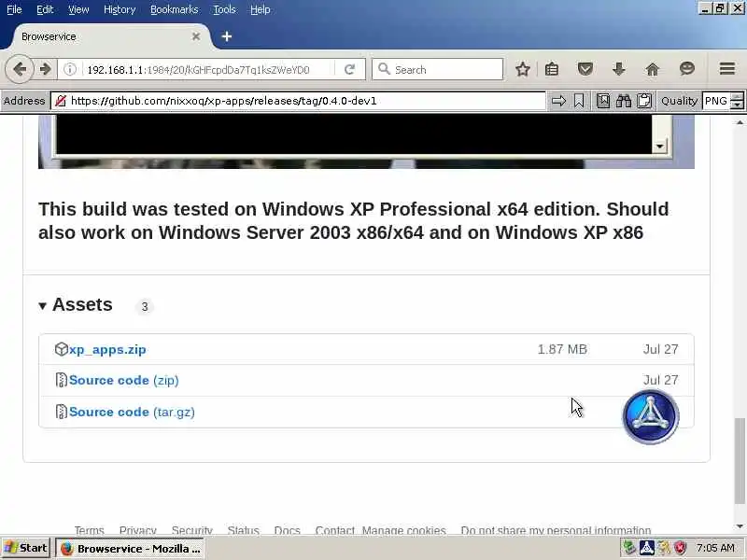Save the page to Pocket
The width and height of the screenshot is (747, 560).
point(585,69)
